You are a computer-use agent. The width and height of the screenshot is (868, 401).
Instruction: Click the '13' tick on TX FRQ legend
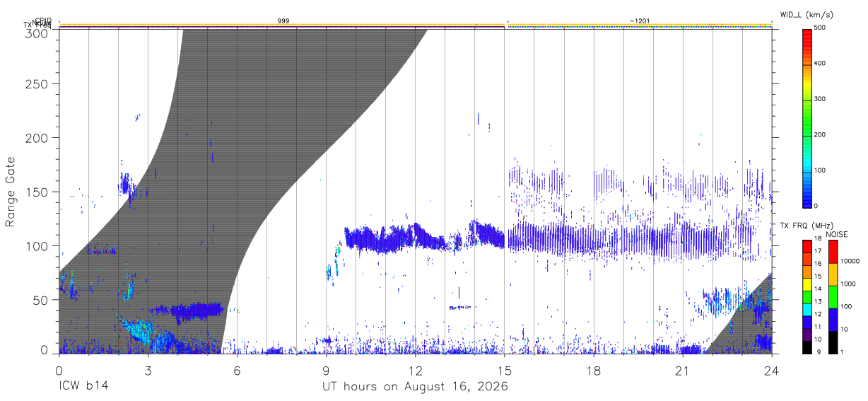tap(819, 303)
